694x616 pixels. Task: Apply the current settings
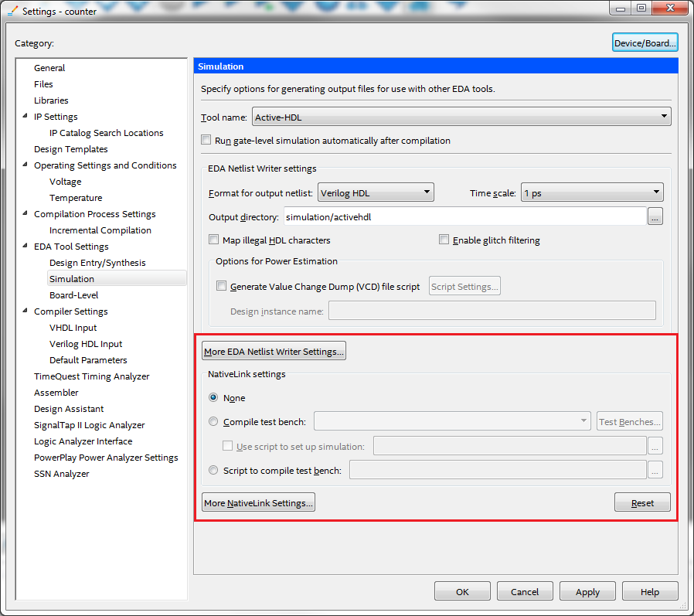(x=587, y=591)
